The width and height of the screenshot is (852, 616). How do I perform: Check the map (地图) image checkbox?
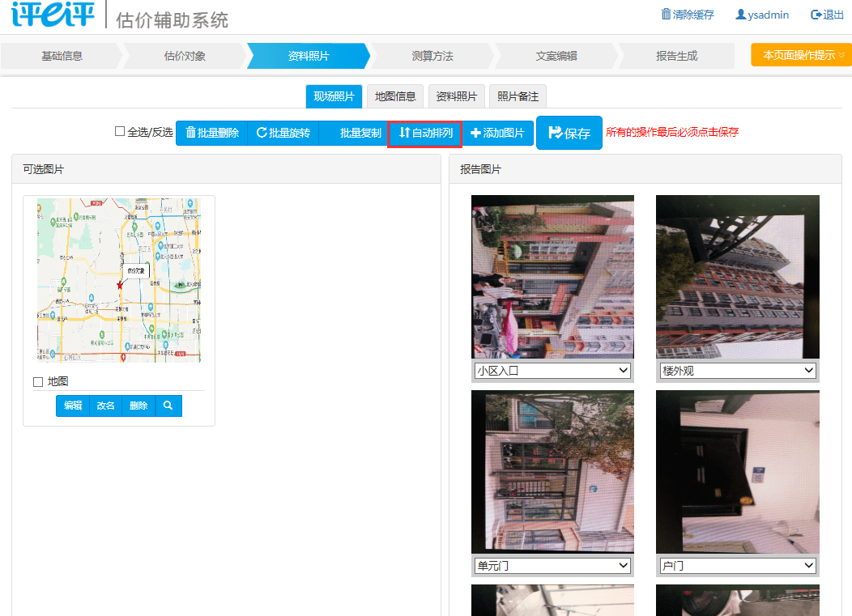point(38,382)
